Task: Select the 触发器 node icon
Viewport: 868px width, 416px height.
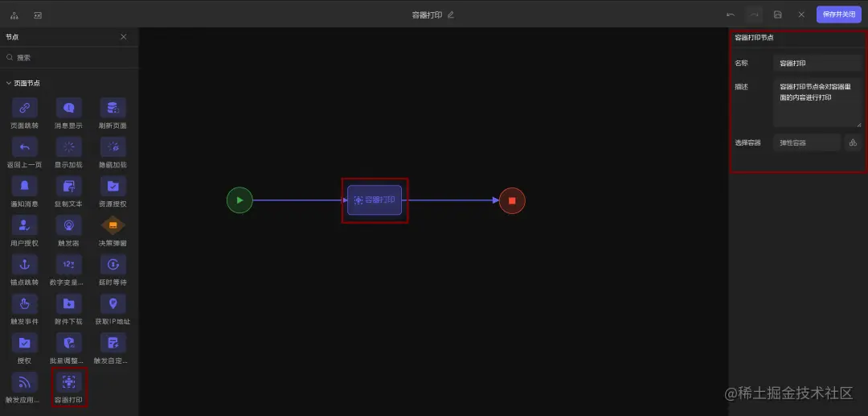Action: click(68, 225)
